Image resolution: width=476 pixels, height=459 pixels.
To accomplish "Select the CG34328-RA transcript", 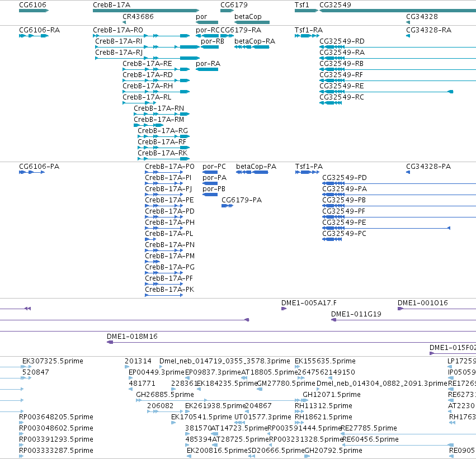I will [408, 36].
